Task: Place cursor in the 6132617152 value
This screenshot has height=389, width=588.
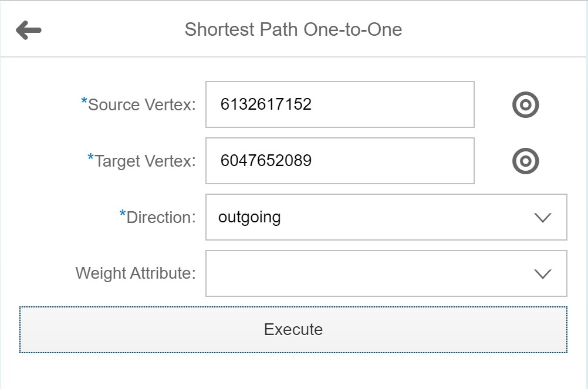Action: click(x=266, y=105)
